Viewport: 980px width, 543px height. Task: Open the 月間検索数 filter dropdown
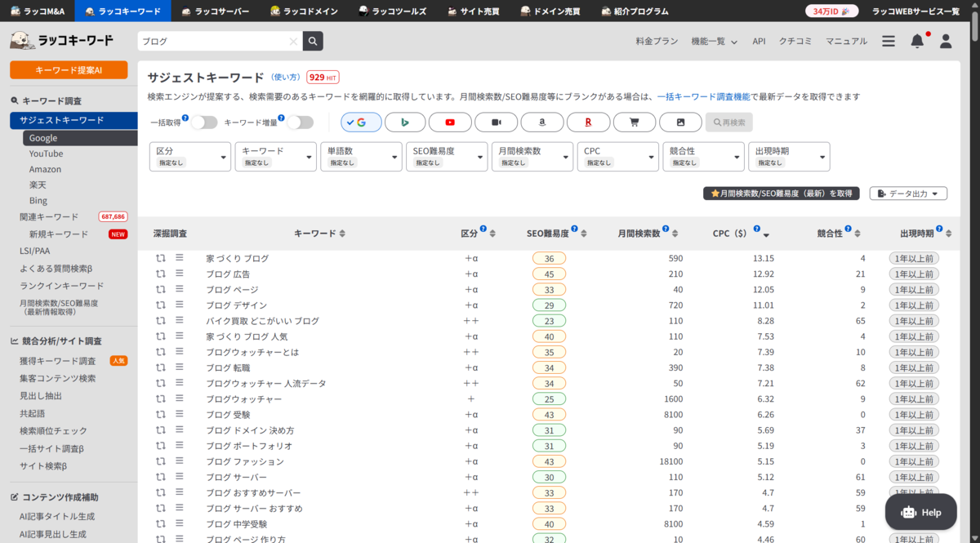pos(532,157)
